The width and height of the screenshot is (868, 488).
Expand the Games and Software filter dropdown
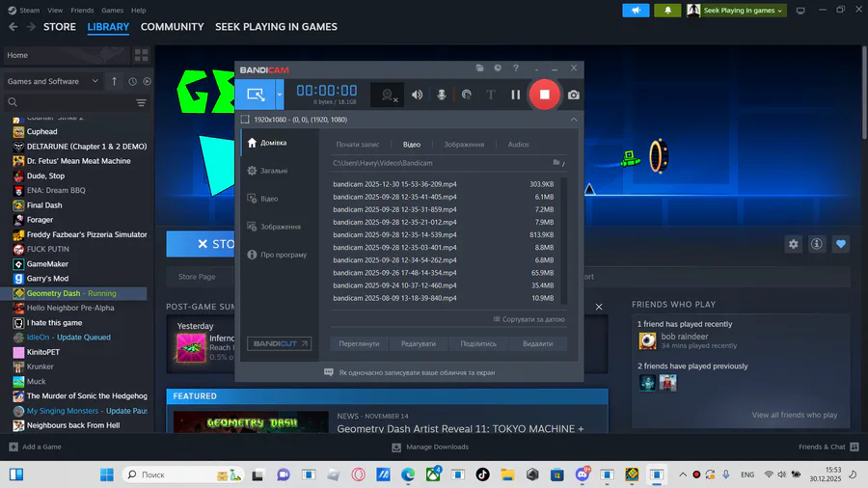click(53, 81)
